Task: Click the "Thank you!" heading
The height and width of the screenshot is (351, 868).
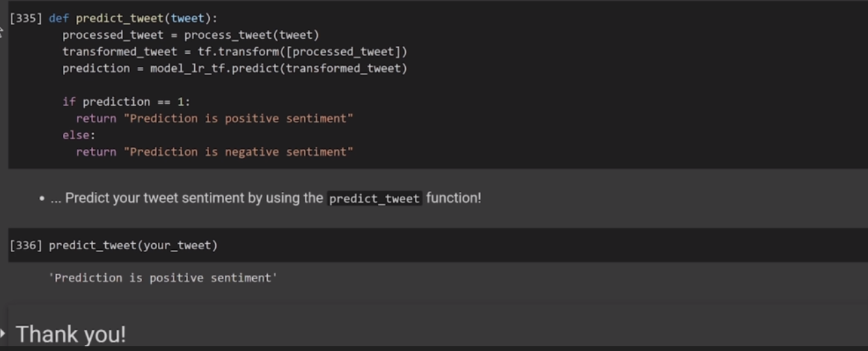Action: 70,334
